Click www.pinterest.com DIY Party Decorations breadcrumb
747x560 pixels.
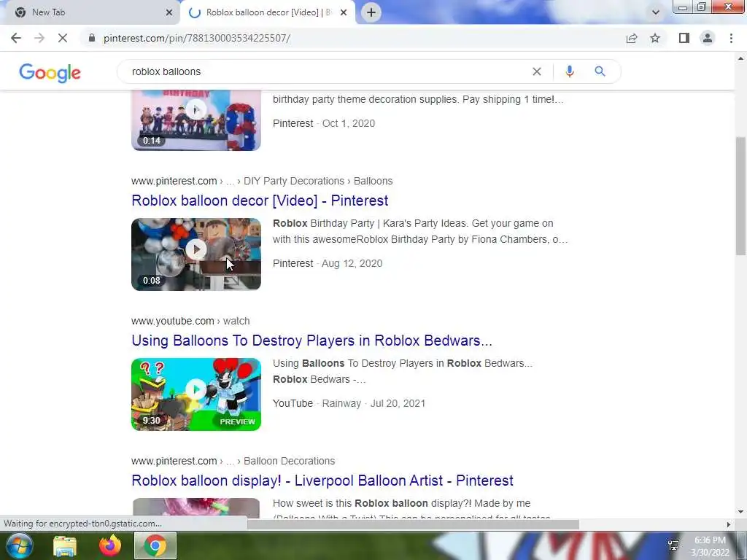tap(262, 181)
